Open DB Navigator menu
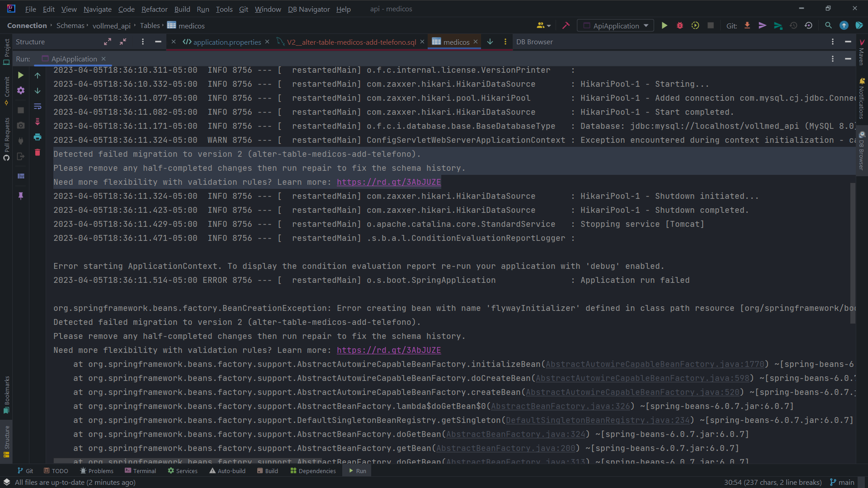The width and height of the screenshot is (868, 488). [309, 9]
